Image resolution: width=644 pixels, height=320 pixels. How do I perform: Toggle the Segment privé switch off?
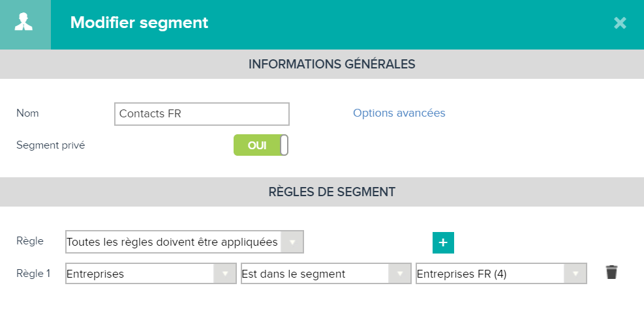(x=261, y=145)
